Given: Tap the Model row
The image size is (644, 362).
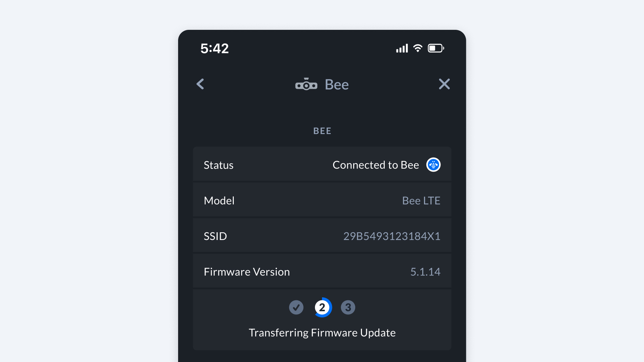Looking at the screenshot, I should click(x=322, y=200).
